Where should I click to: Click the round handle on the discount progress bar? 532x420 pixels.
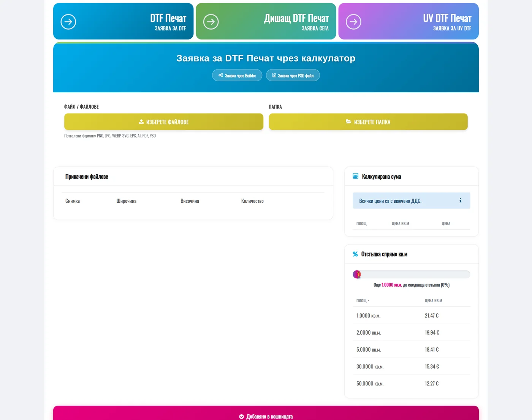[x=357, y=274]
